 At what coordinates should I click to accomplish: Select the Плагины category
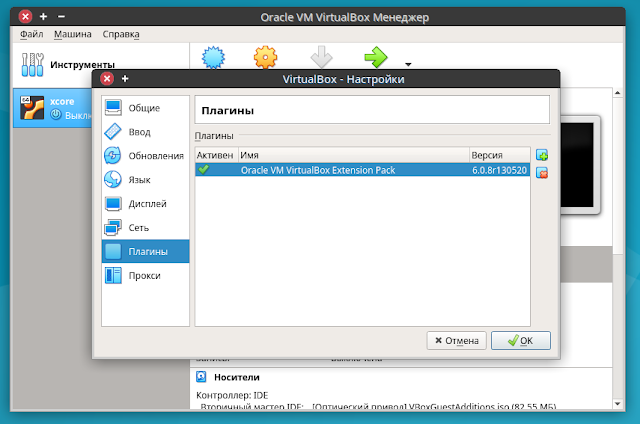[145, 251]
